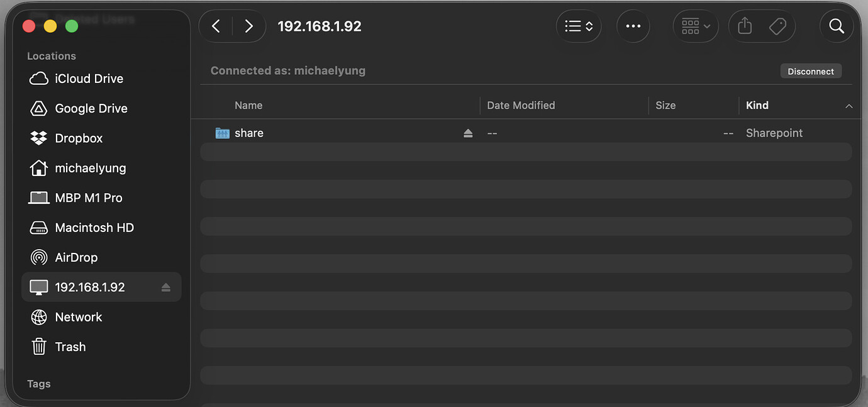The image size is (868, 407).
Task: Eject the share volume
Action: [467, 133]
